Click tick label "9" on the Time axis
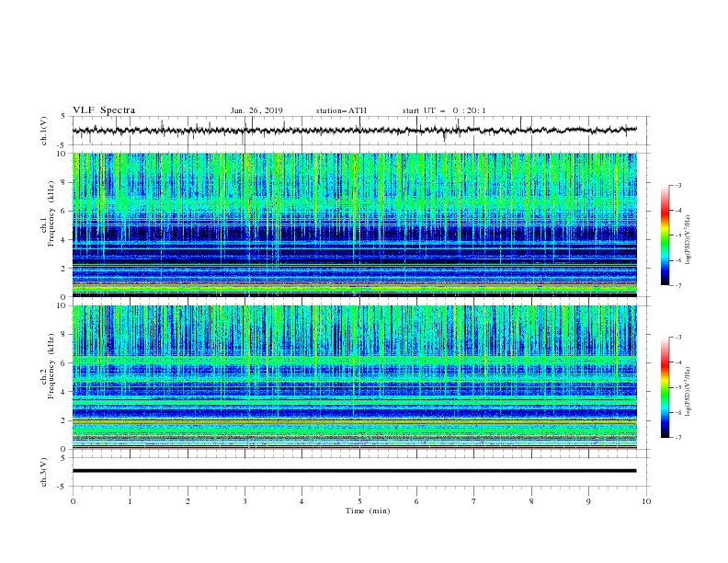Screen dimensions: 728x563 coord(588,501)
